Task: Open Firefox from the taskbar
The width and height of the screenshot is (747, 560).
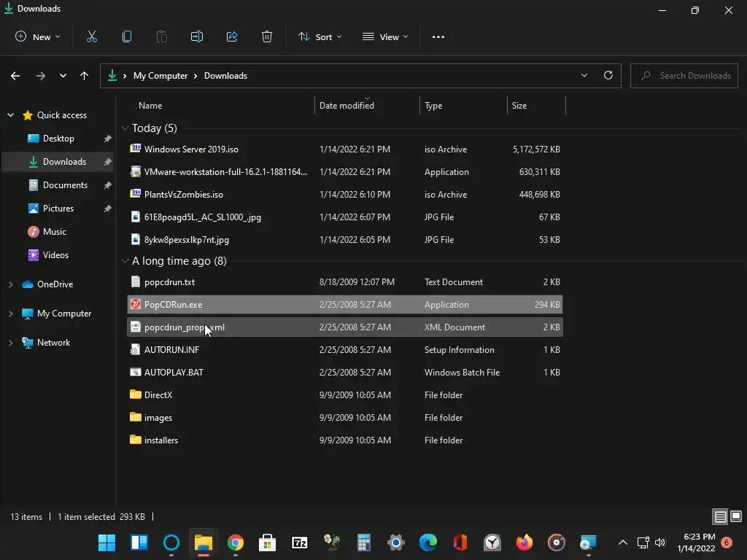Action: [525, 542]
